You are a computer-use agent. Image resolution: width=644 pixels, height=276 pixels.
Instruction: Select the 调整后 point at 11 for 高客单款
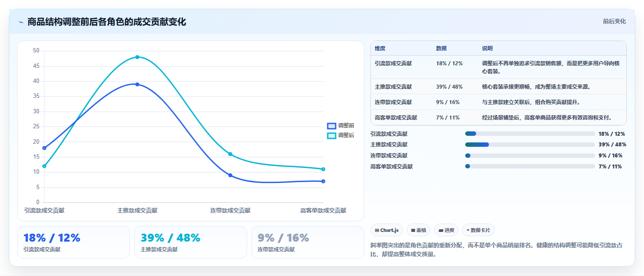click(323, 169)
